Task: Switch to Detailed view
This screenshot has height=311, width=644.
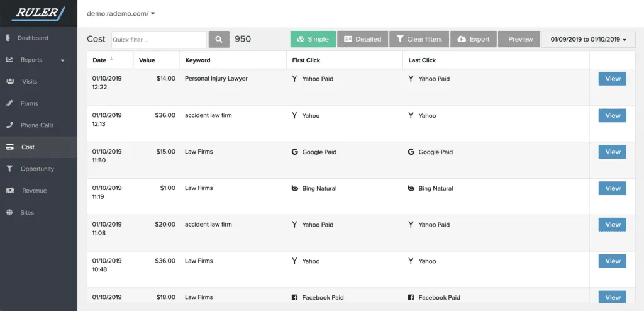Action: coord(362,39)
